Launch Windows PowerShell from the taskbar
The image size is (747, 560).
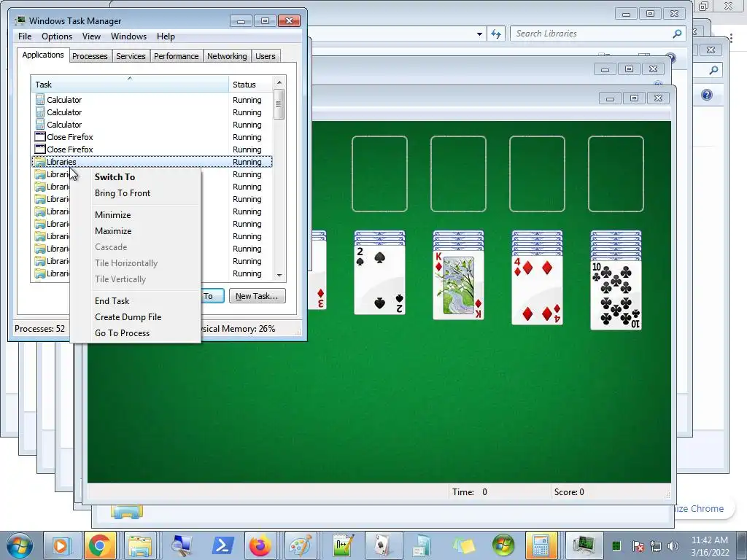click(x=222, y=545)
